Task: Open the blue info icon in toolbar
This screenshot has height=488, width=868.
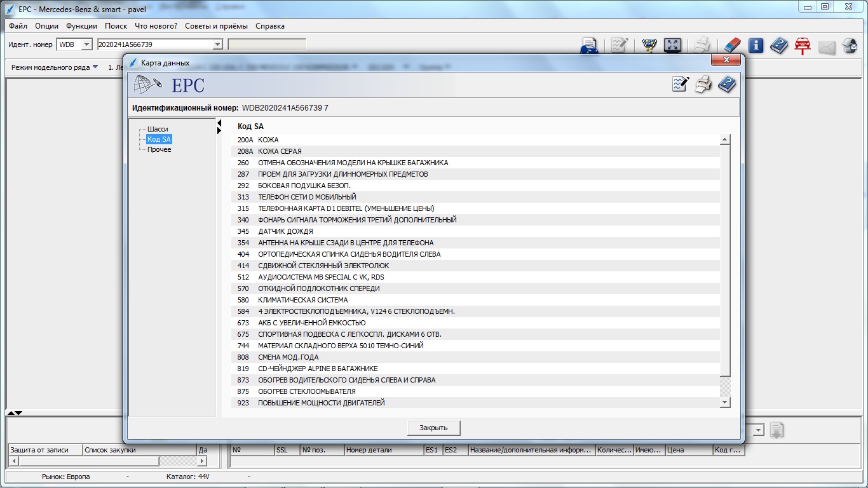Action: click(x=756, y=45)
